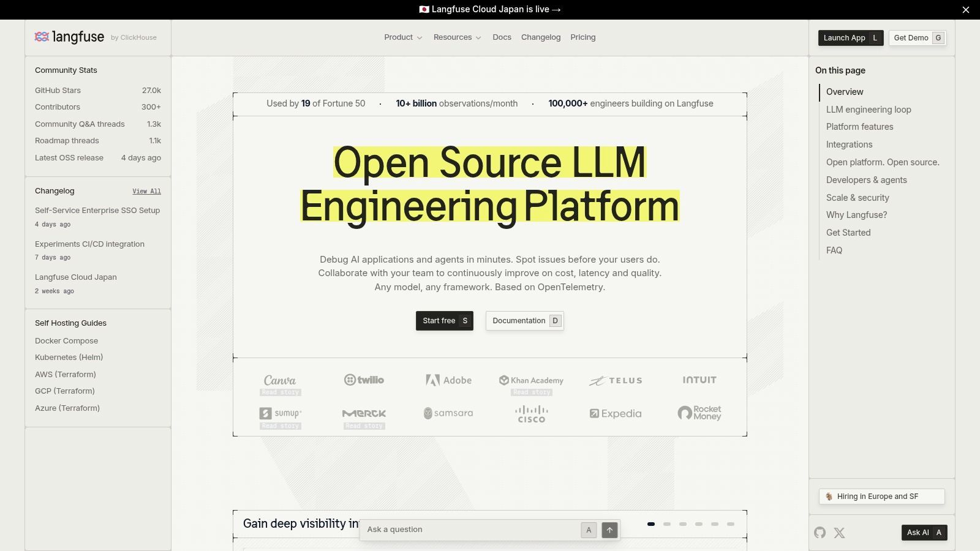Open the Kubernetes (Helm) guide
Viewport: 980px width, 551px height.
69,358
